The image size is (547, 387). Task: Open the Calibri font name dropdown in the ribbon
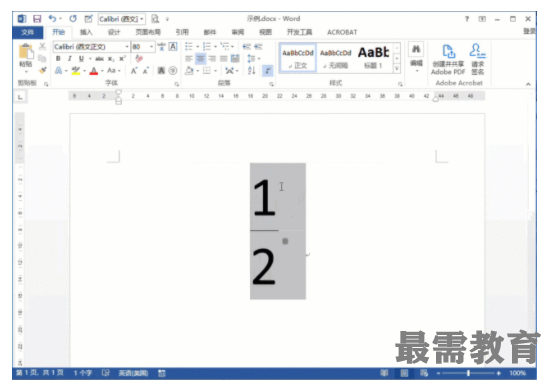tap(127, 46)
